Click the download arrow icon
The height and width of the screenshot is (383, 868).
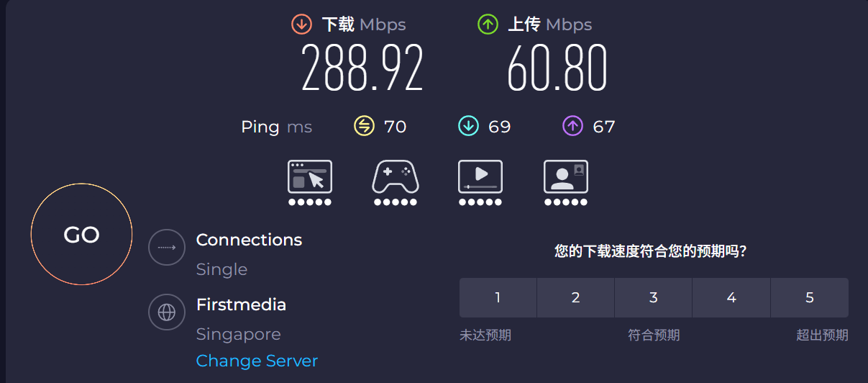[x=301, y=24]
